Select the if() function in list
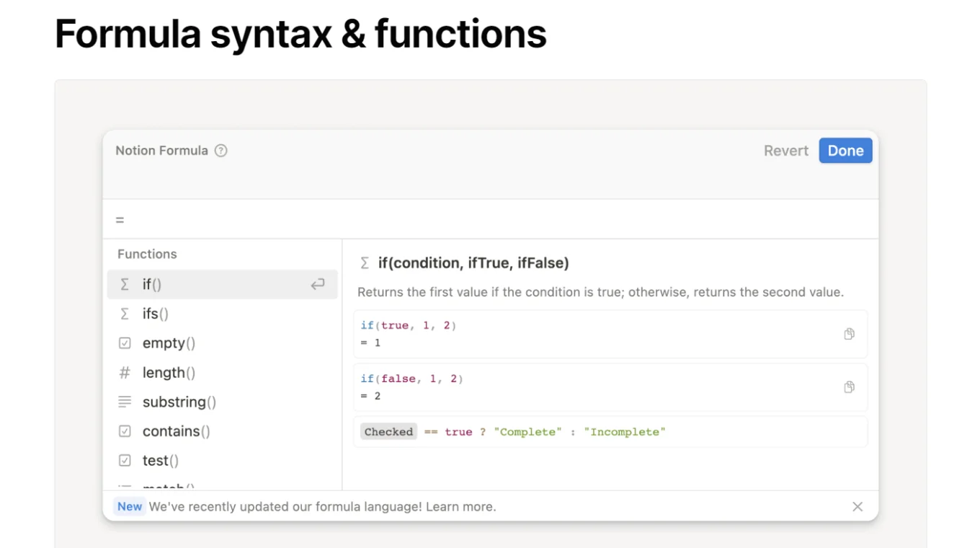 [152, 285]
